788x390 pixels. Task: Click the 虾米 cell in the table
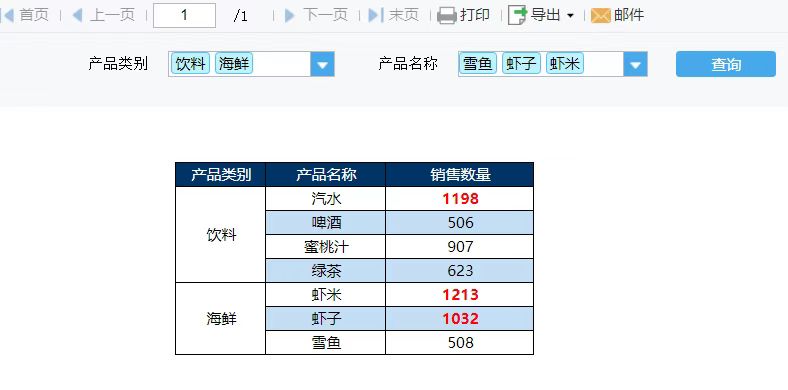326,295
